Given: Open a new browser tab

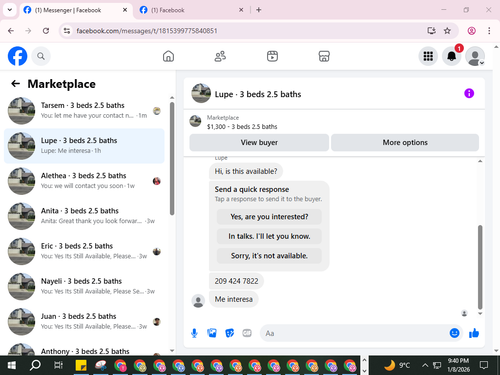Looking at the screenshot, I should click(259, 10).
